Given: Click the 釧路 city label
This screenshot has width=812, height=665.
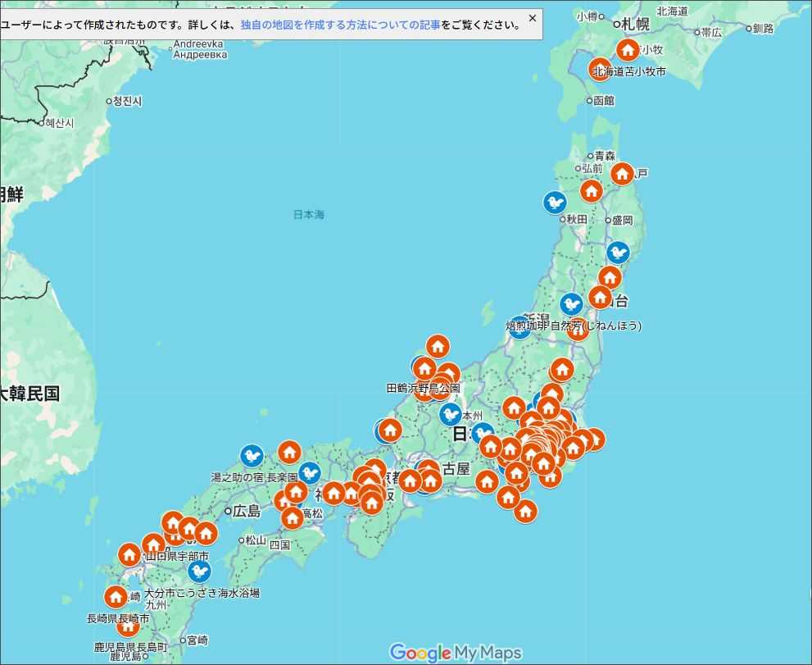Looking at the screenshot, I should 764,29.
